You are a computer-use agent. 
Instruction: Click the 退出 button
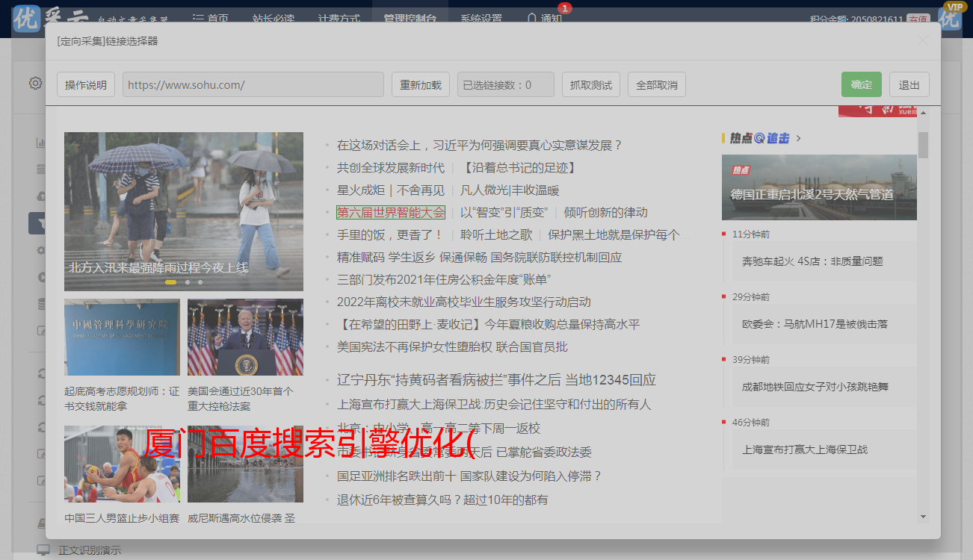pyautogui.click(x=909, y=84)
